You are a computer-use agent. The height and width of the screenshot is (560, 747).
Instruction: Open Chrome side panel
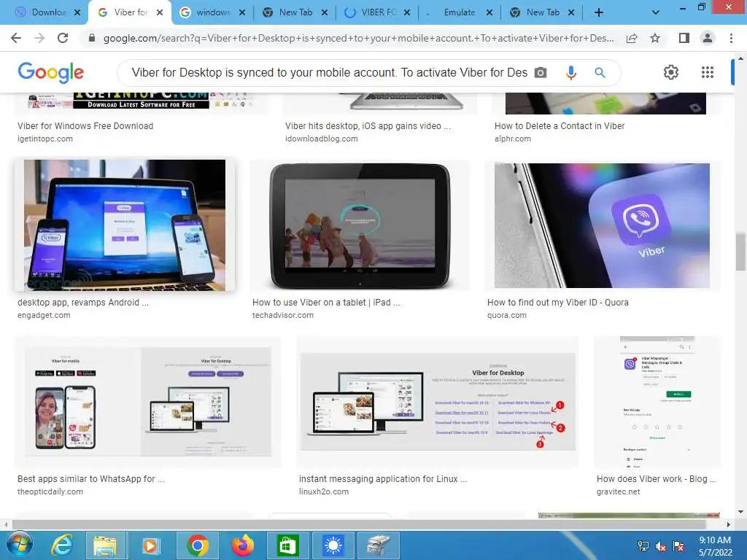(x=684, y=38)
